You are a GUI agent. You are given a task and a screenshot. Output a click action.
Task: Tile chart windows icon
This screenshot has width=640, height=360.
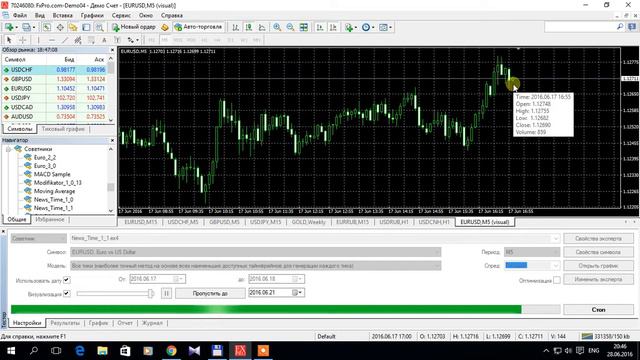click(x=304, y=27)
